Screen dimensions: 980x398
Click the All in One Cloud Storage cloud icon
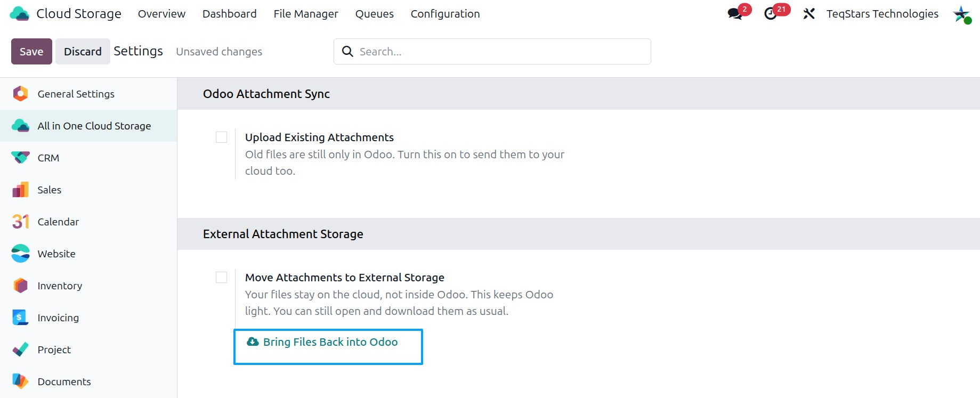pos(20,126)
